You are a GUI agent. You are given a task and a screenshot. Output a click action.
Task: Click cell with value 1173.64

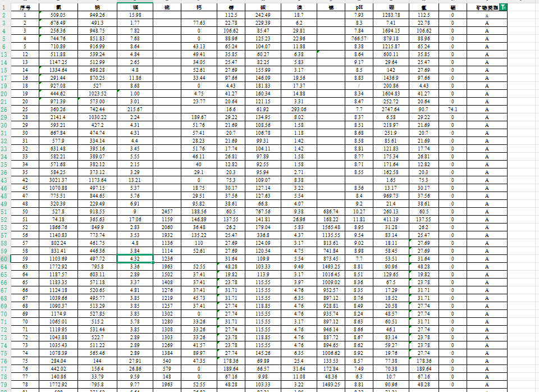[97, 180]
